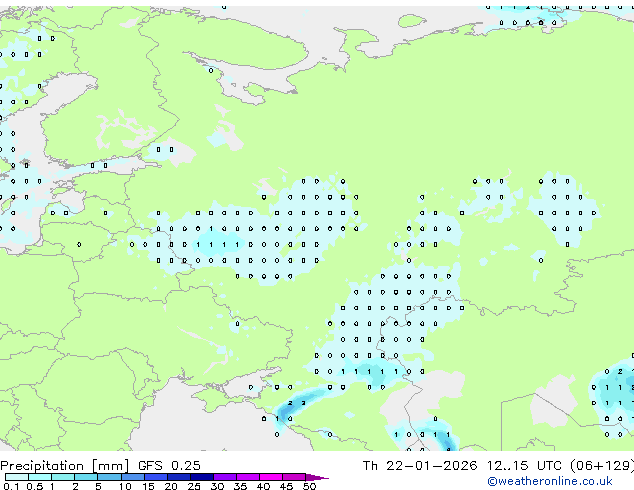Click the 20–25 mm legend color segment

(x=178, y=477)
